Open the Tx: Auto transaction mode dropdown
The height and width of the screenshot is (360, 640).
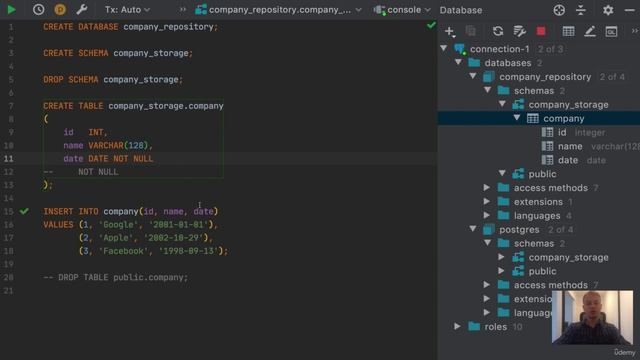click(127, 9)
